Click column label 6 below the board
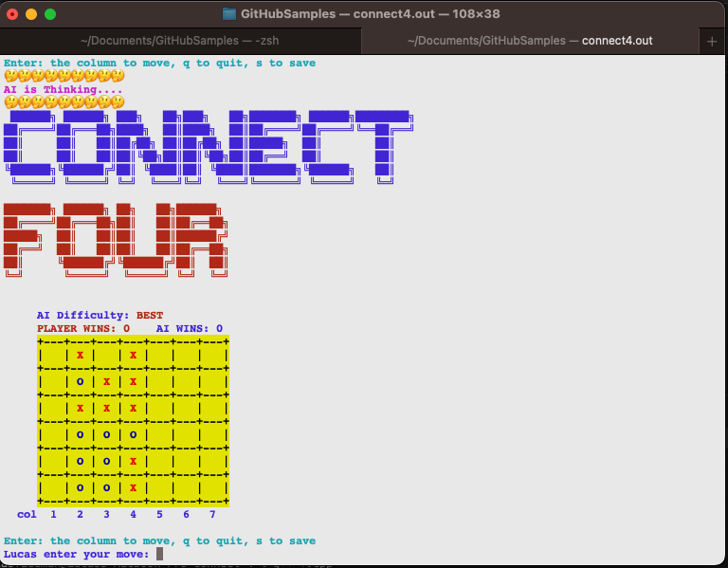The width and height of the screenshot is (728, 568). 186,514
